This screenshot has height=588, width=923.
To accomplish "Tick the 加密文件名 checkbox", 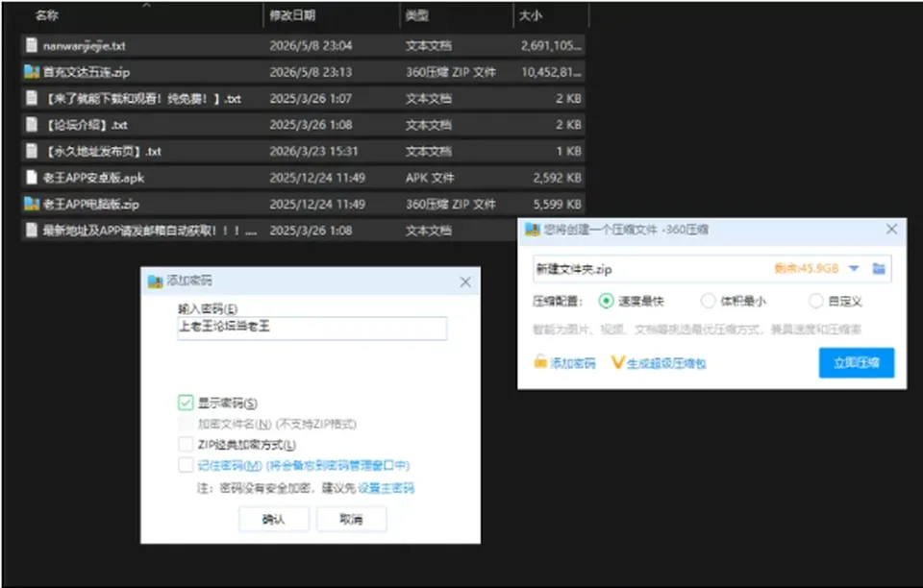I will [186, 424].
